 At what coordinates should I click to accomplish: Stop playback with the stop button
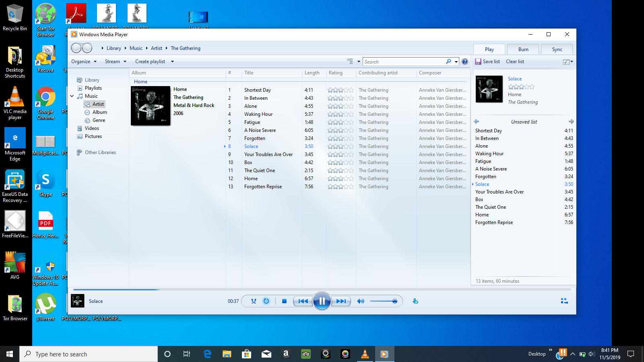pyautogui.click(x=284, y=301)
